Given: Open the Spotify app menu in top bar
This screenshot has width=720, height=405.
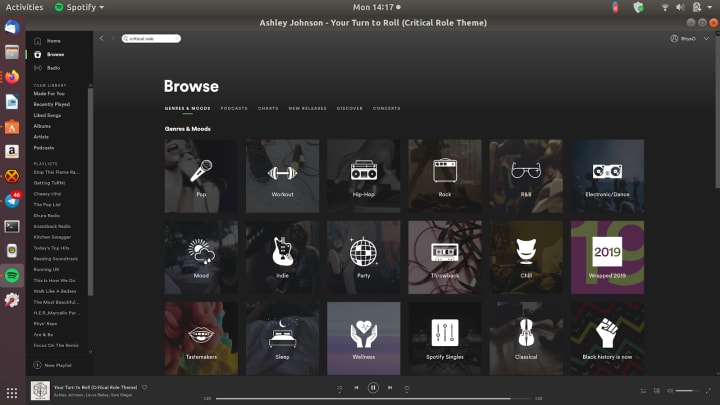Looking at the screenshot, I should (79, 7).
